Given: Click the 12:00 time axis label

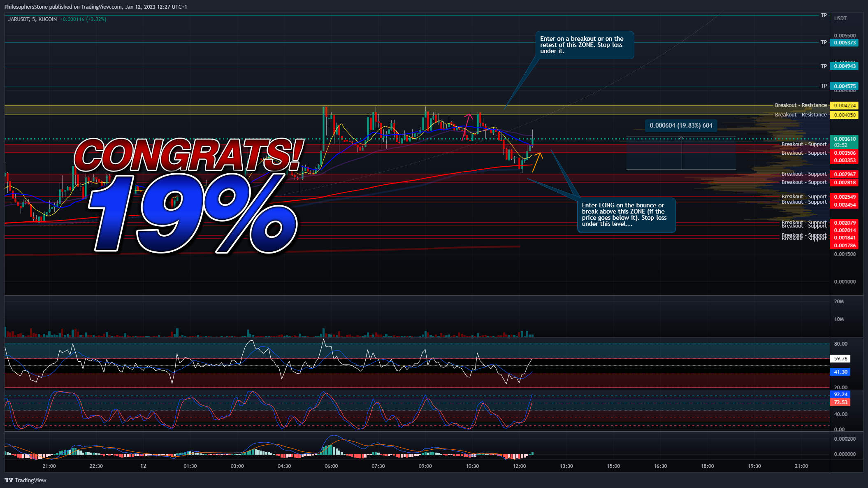Looking at the screenshot, I should point(519,466).
